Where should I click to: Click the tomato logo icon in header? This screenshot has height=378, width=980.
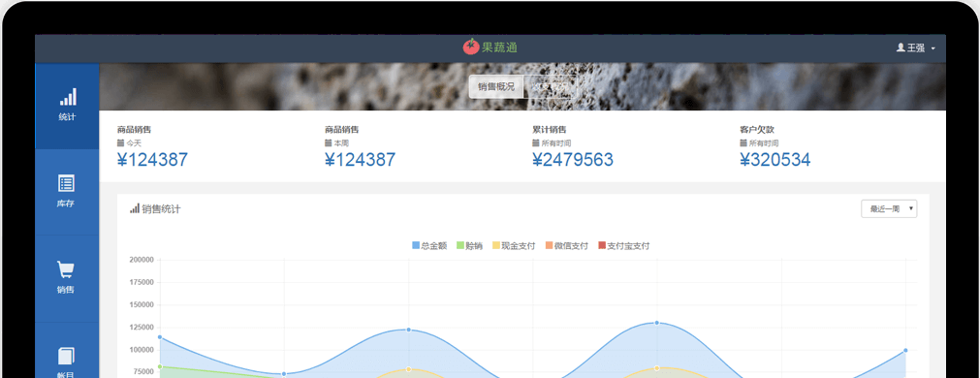471,47
